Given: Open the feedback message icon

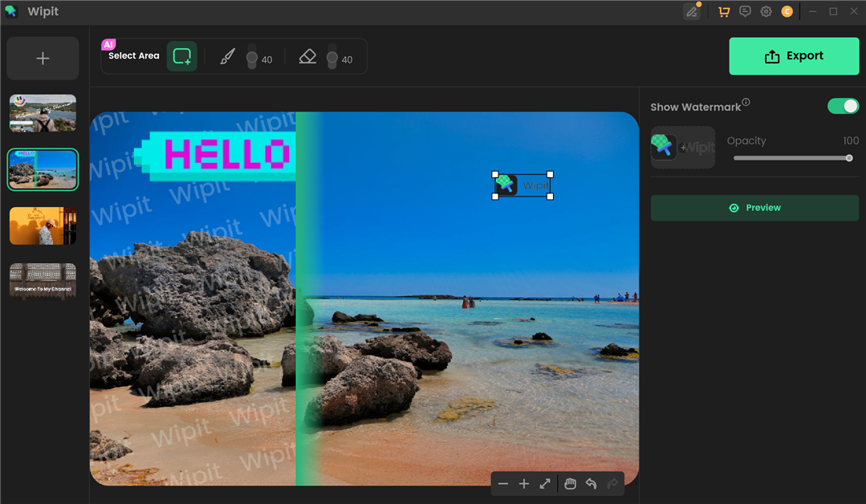Looking at the screenshot, I should point(745,11).
